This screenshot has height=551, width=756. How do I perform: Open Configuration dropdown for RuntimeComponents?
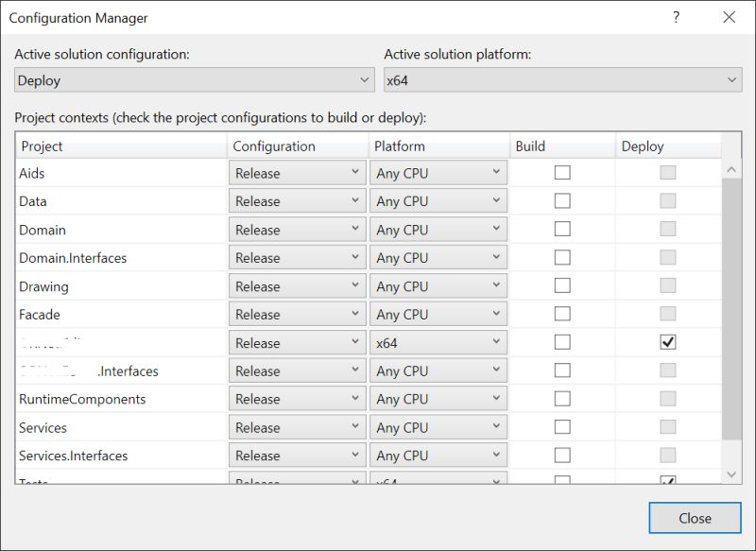pos(297,399)
